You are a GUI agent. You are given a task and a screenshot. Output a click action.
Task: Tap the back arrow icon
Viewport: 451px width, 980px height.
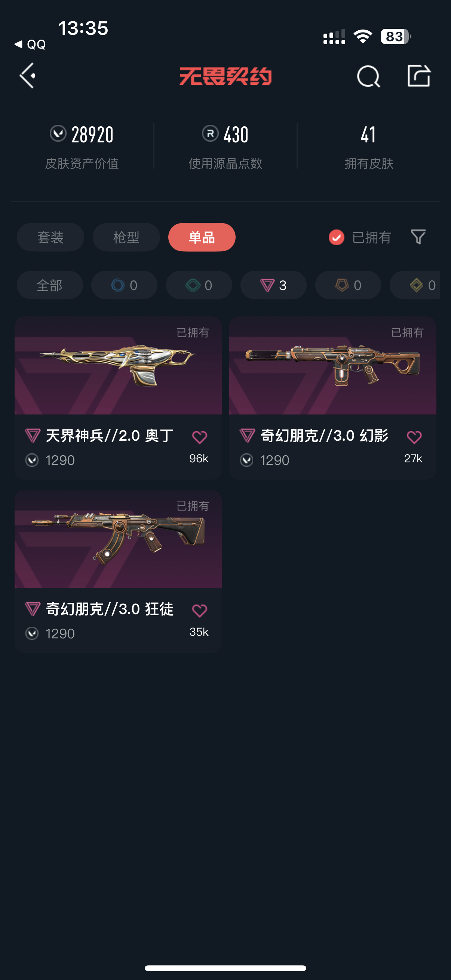(27, 76)
